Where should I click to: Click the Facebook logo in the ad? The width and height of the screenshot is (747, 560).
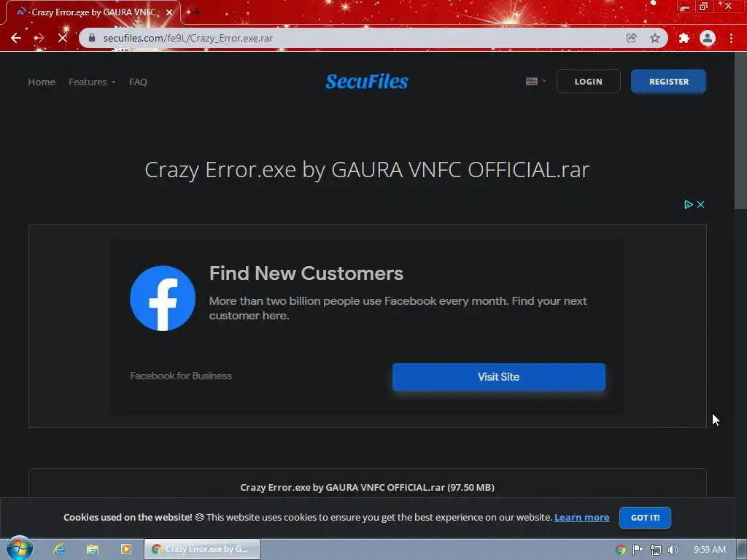click(x=163, y=298)
